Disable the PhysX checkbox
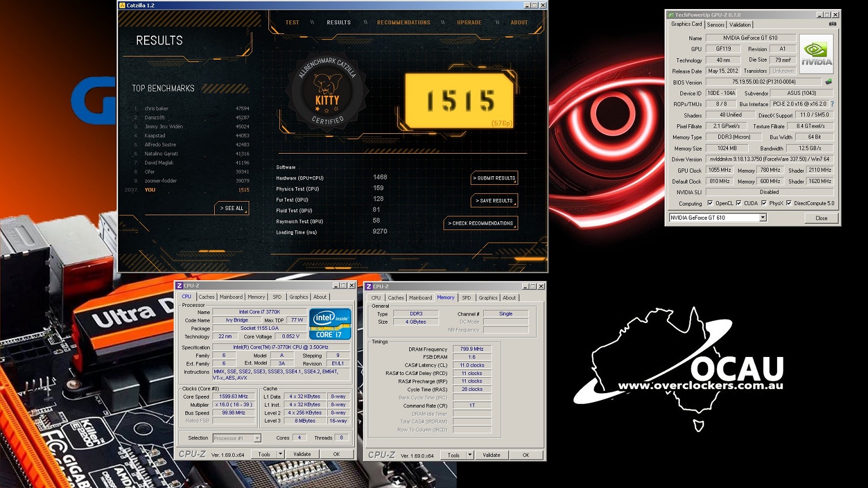The image size is (868, 488). (x=764, y=203)
